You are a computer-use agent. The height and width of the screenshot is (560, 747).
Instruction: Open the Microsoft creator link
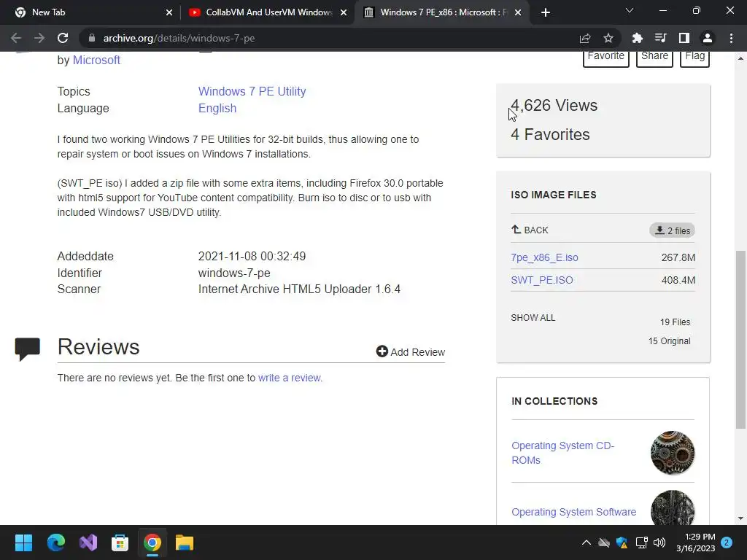coord(96,60)
